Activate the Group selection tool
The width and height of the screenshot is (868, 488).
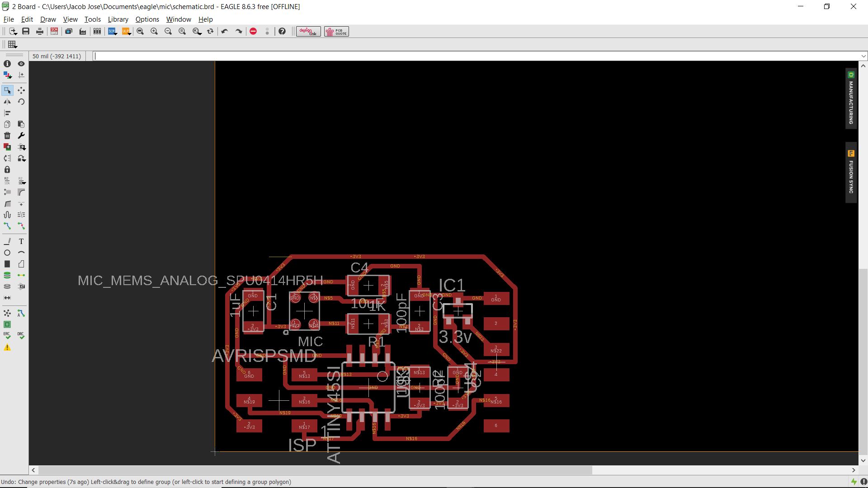pos(7,90)
